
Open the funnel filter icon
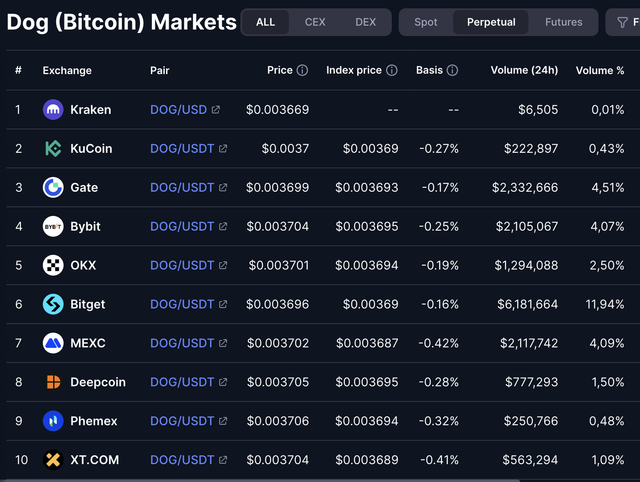point(622,22)
